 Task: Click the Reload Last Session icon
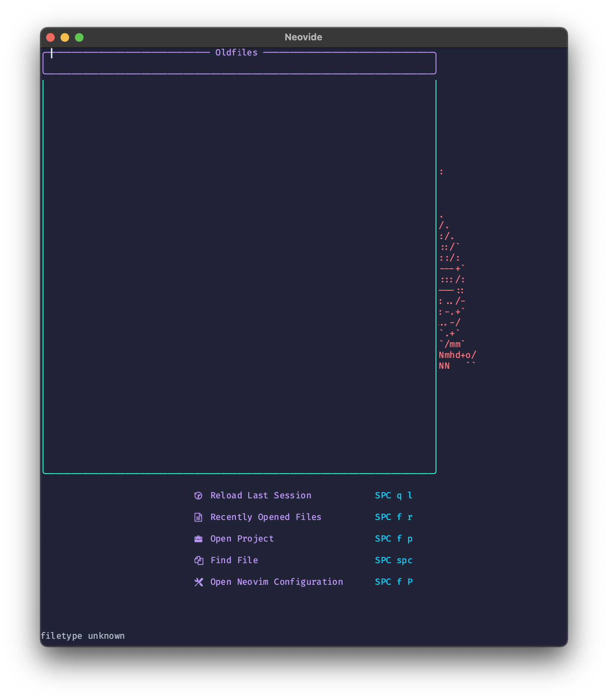198,495
